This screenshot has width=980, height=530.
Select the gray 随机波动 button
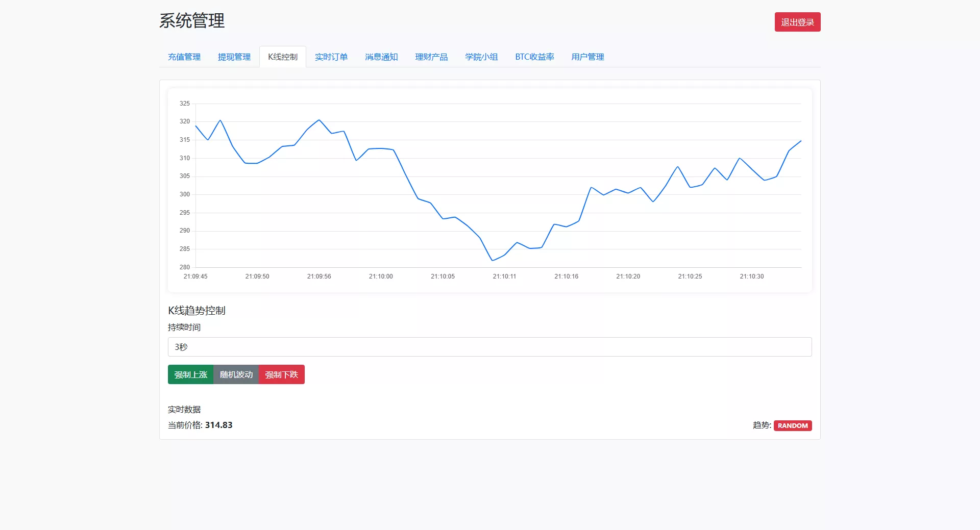(236, 374)
